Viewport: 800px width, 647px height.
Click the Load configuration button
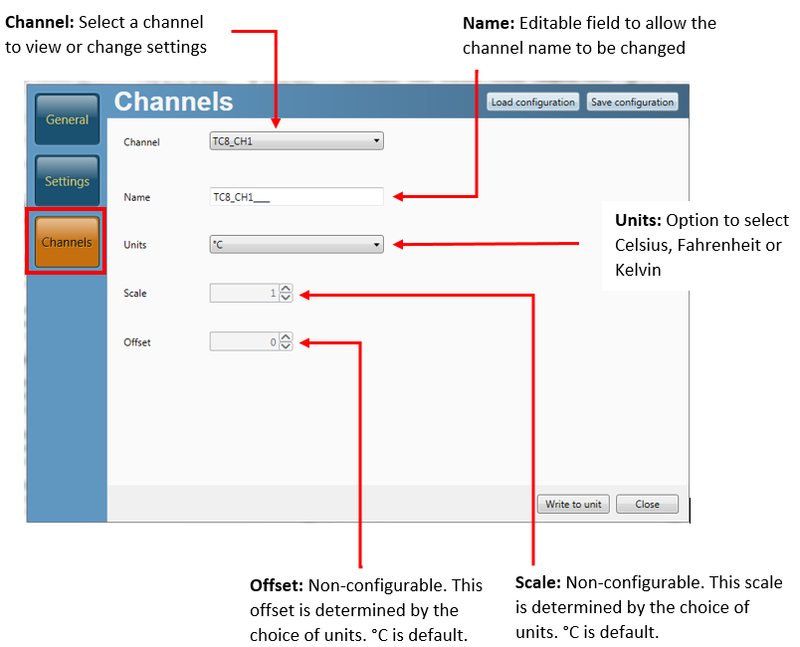pyautogui.click(x=533, y=102)
